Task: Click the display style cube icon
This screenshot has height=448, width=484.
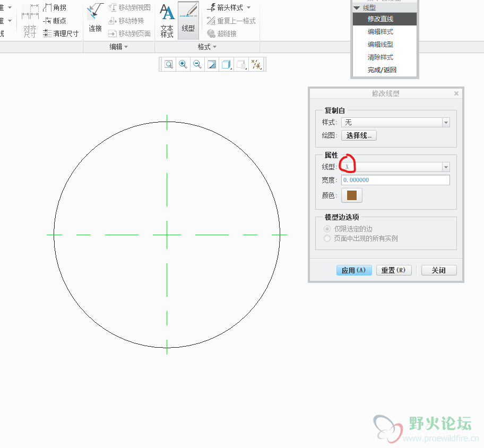Action: (226, 64)
